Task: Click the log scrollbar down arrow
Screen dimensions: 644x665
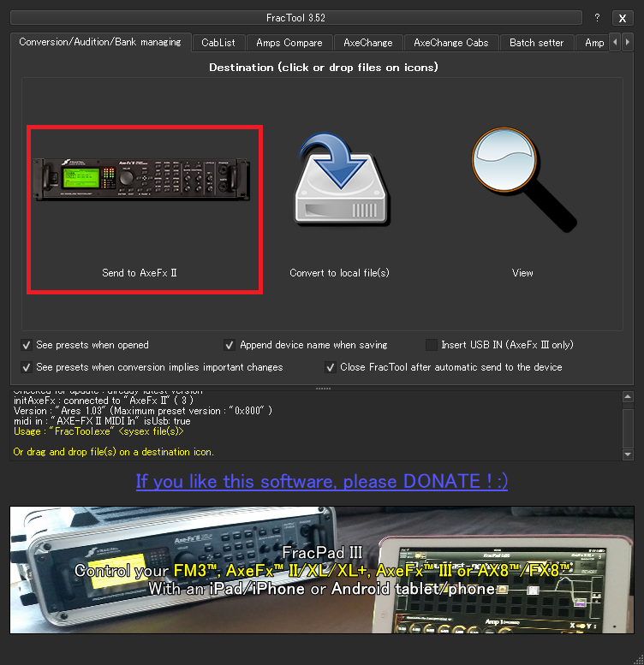Action: [x=628, y=454]
